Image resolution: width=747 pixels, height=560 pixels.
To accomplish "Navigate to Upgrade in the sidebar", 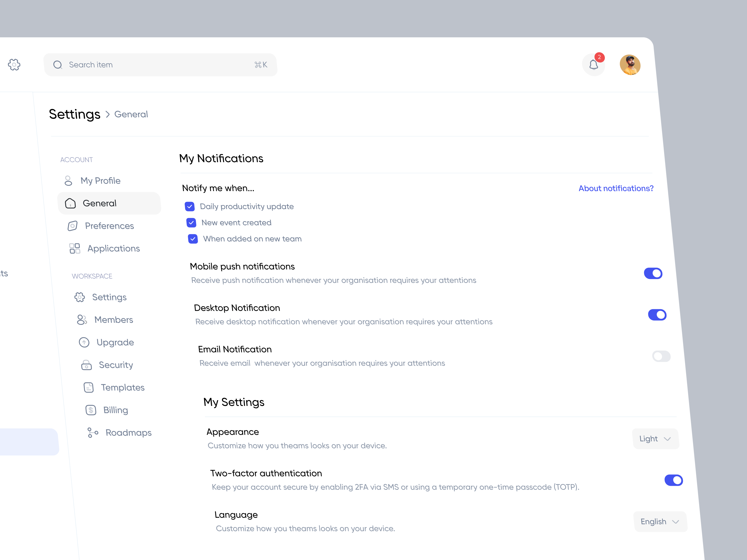I will pyautogui.click(x=115, y=342).
